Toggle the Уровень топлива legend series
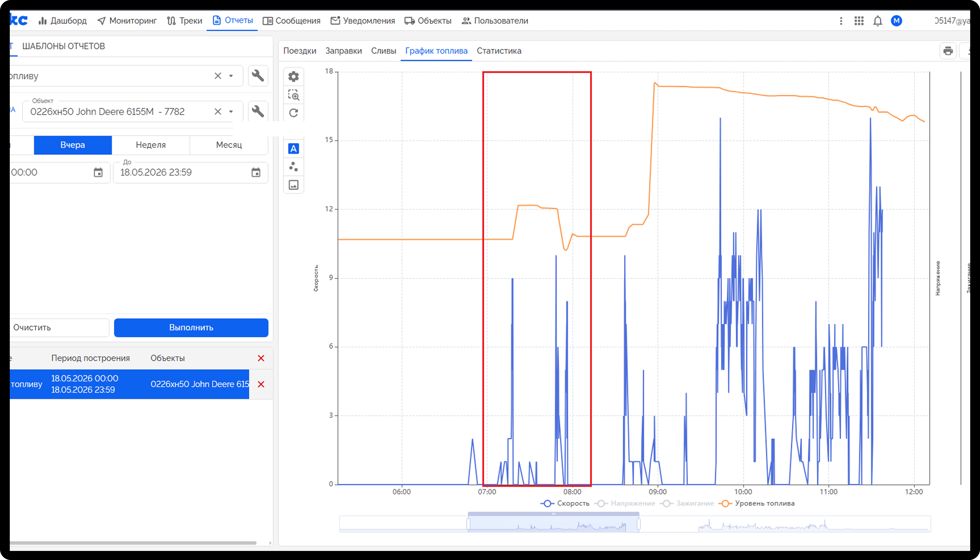Screen dimensions: 980x560 tap(756, 503)
